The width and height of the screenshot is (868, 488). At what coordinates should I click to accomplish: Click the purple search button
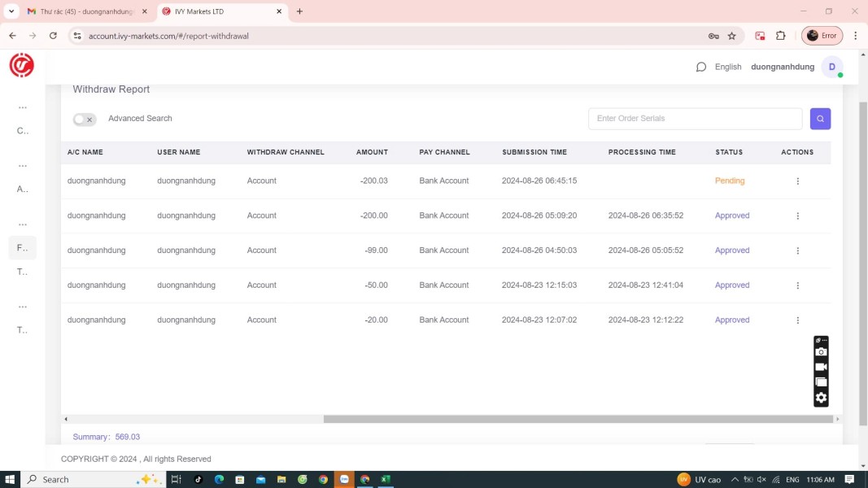[x=820, y=119]
